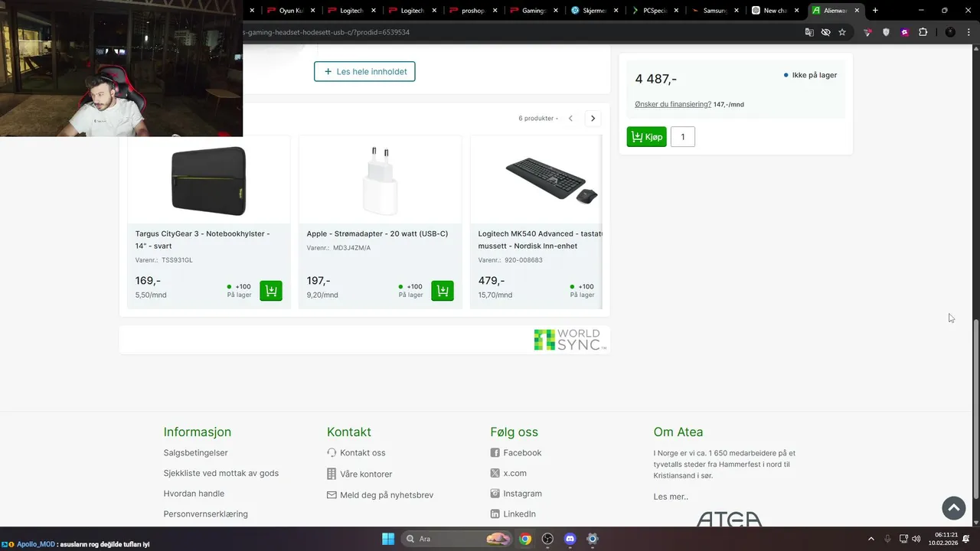The width and height of the screenshot is (980, 551).
Task: Open the network icon in tray
Action: click(903, 539)
